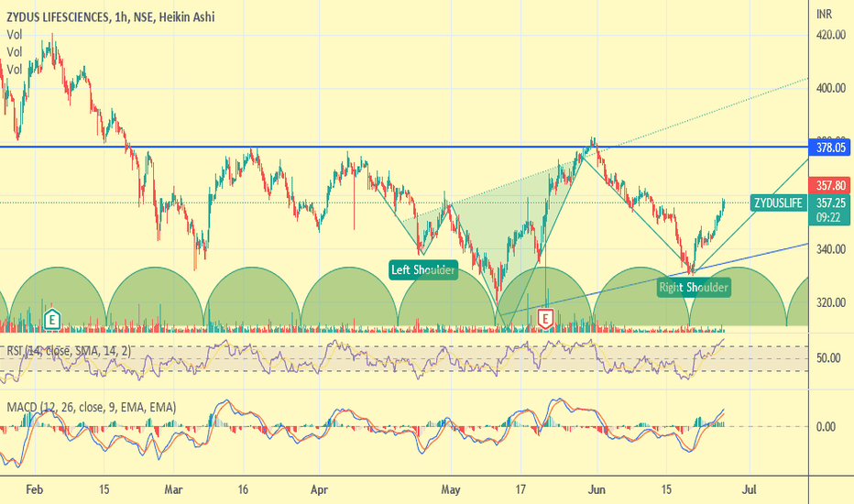Click the 320.00 price axis value
854x504 pixels.
click(830, 303)
